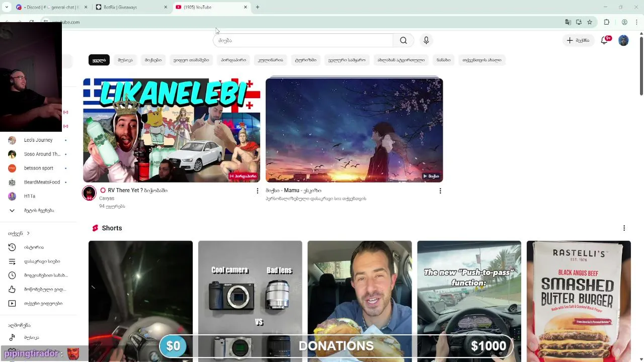Open the LIKANELEBI live stream thumbnail
644x362 pixels.
[x=172, y=130]
